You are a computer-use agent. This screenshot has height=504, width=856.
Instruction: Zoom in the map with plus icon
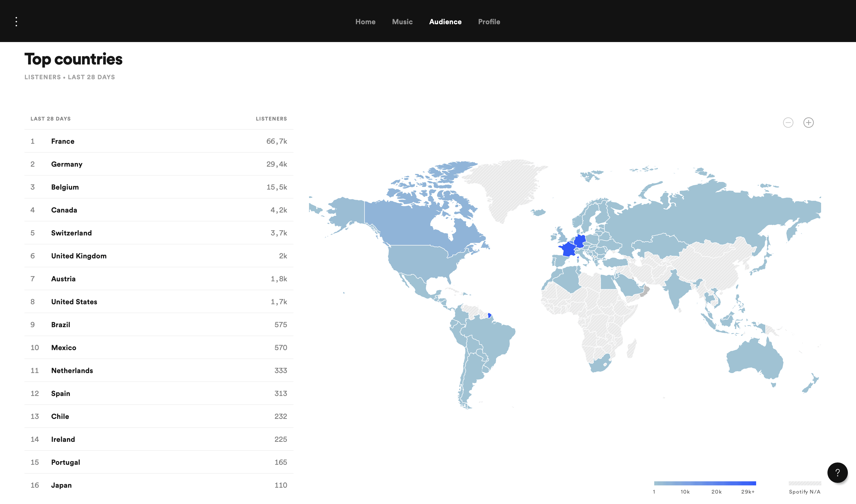click(x=808, y=123)
